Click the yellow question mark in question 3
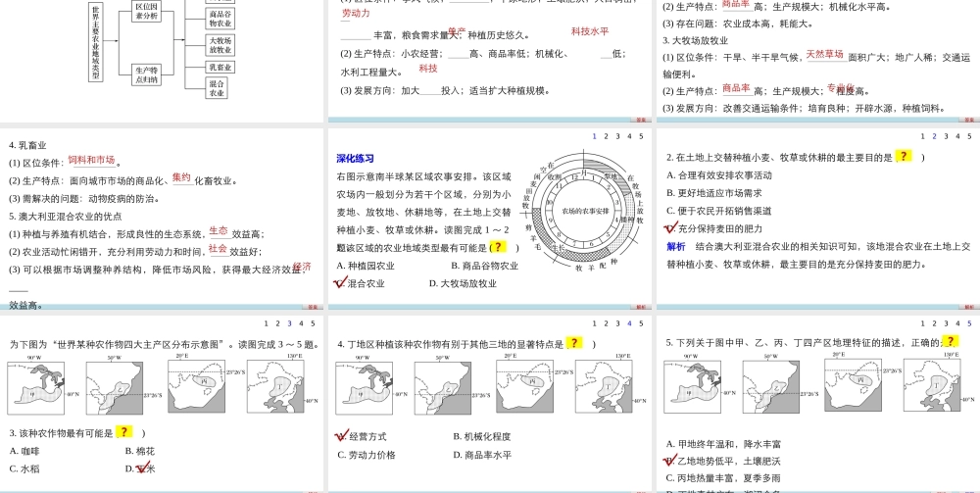This screenshot has width=980, height=493. pos(124,432)
